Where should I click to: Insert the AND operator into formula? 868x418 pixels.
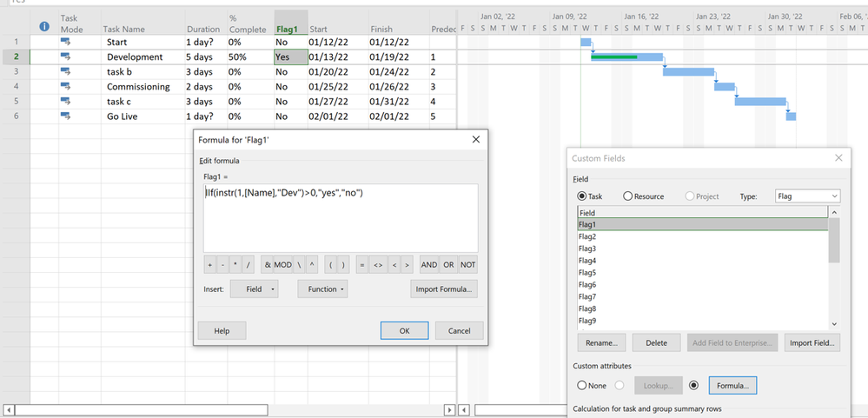tap(429, 265)
